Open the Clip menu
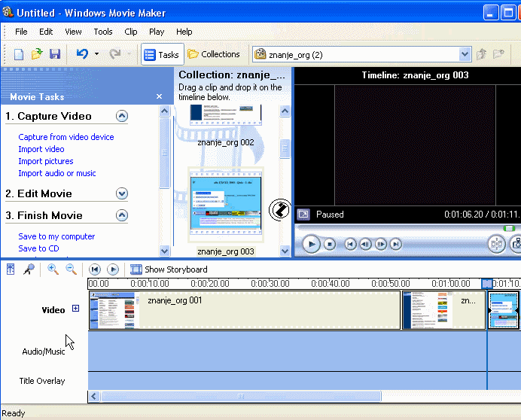The image size is (521, 420). (x=131, y=32)
